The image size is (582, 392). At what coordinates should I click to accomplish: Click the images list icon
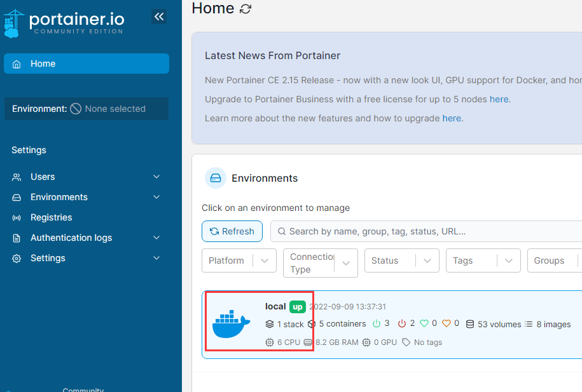pos(529,324)
